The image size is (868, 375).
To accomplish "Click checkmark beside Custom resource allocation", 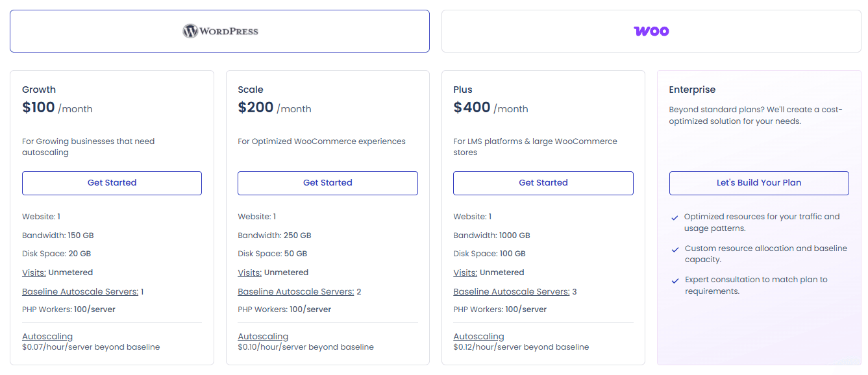I will [x=675, y=250].
